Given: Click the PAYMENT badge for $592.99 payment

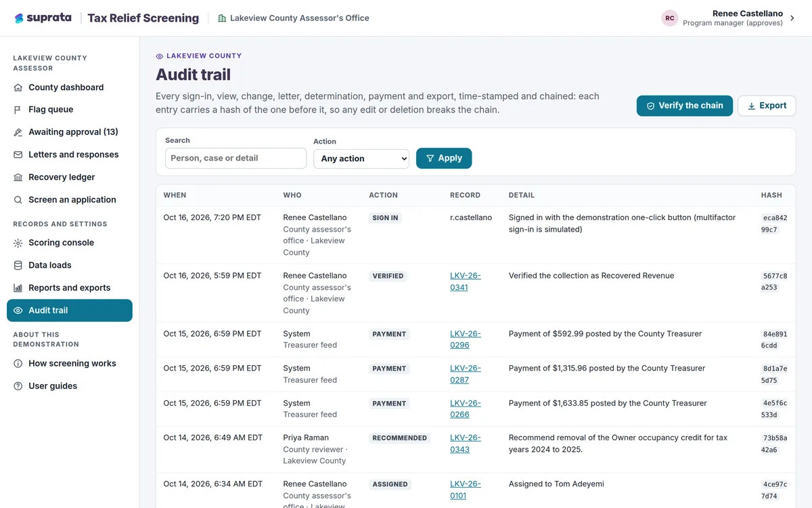Looking at the screenshot, I should pyautogui.click(x=389, y=335).
